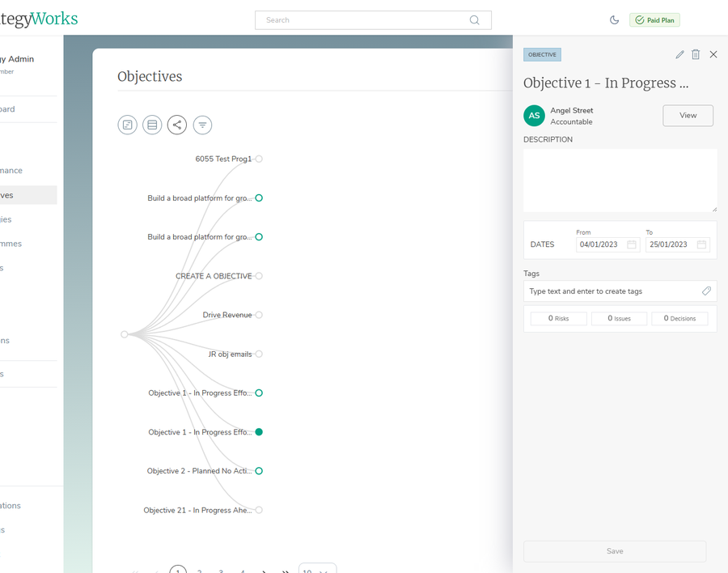Click the pencil edit icon in panel
This screenshot has height=573, width=728.
(679, 54)
